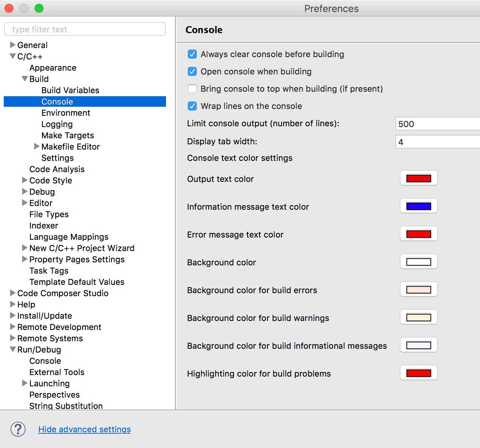Expand the Code Style node
This screenshot has width=480, height=448.
point(25,180)
